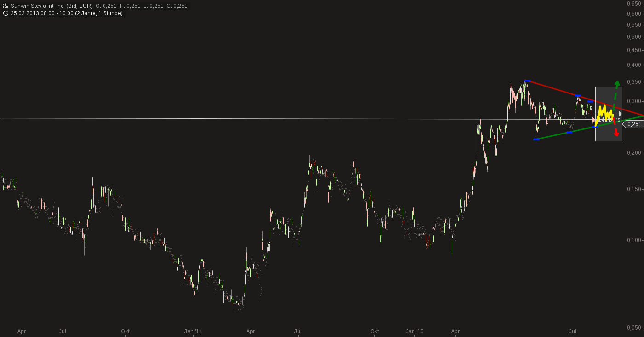Click the 0,400 price axis label
The height and width of the screenshot is (337, 644).
[634, 65]
